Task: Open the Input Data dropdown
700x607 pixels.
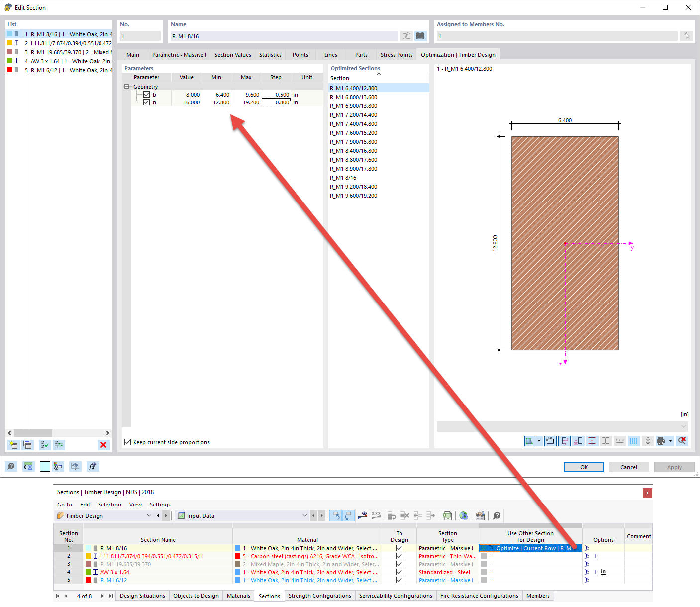Action: coord(305,516)
